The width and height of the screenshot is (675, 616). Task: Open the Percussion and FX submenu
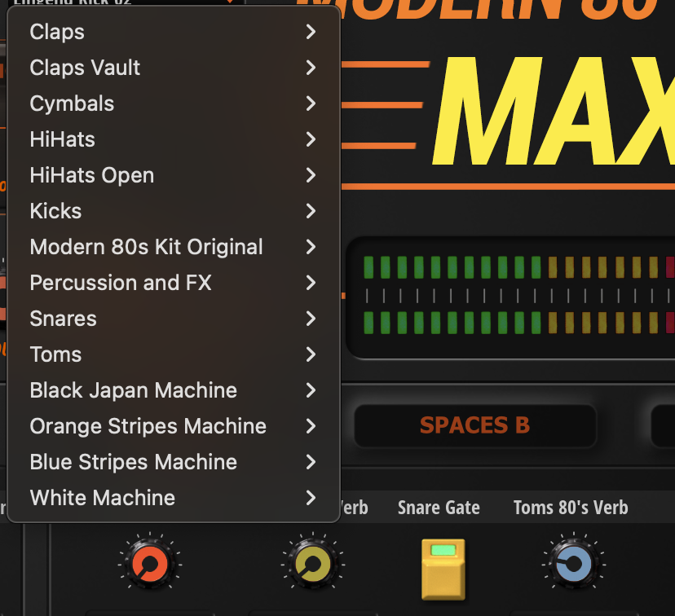click(121, 283)
